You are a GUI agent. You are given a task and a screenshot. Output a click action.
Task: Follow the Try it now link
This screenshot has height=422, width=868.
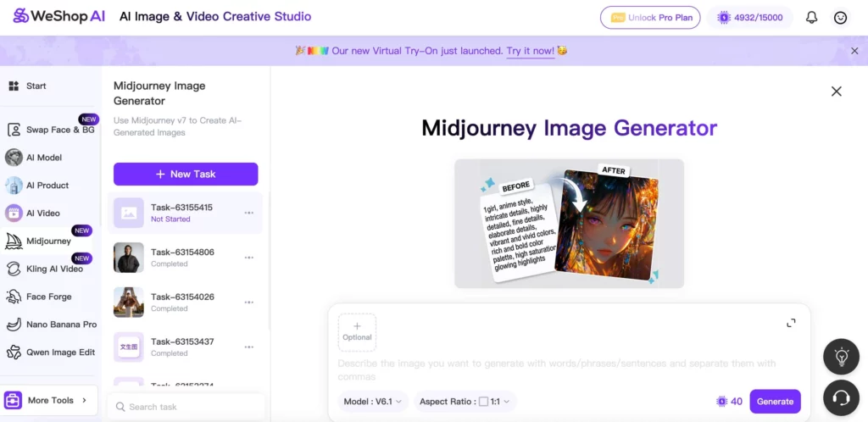coord(531,51)
